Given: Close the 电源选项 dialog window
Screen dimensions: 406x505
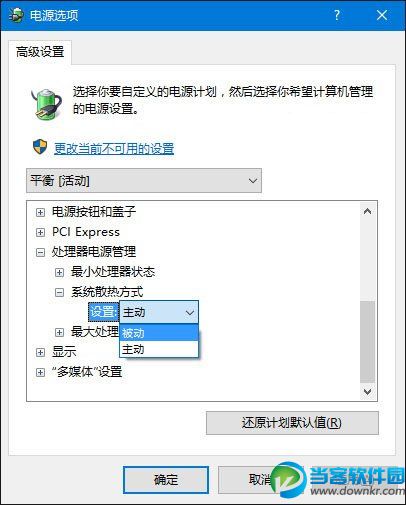Looking at the screenshot, I should 382,15.
